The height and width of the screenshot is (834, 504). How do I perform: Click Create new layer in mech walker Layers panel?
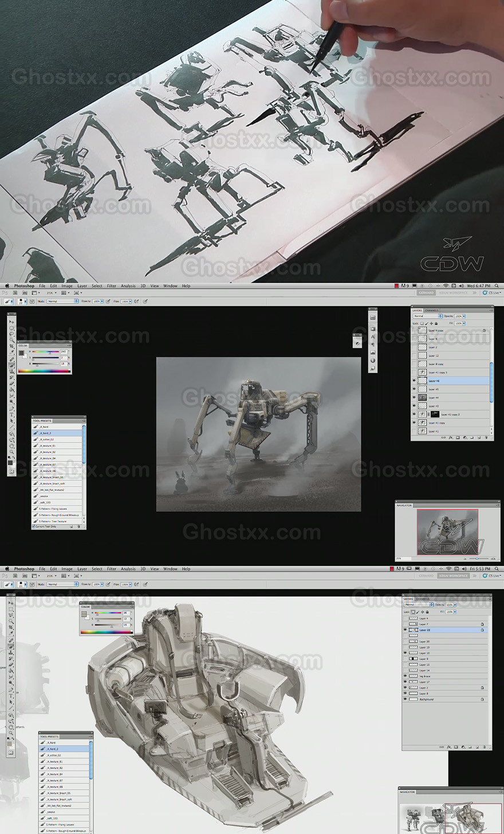coord(479,437)
